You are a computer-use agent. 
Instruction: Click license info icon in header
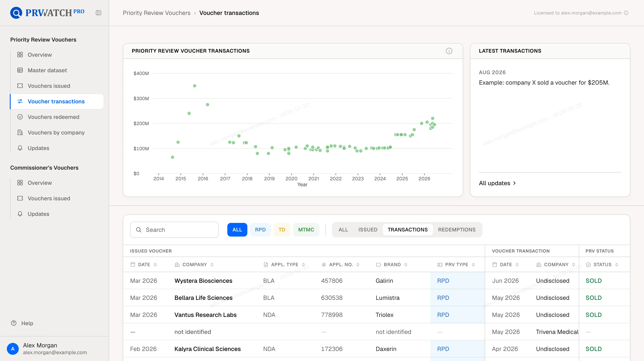point(626,13)
